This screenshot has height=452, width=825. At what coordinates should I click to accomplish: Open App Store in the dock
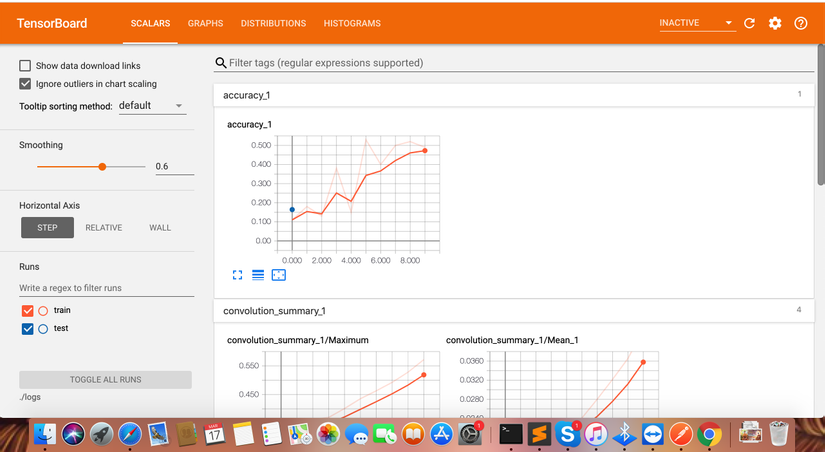[441, 435]
